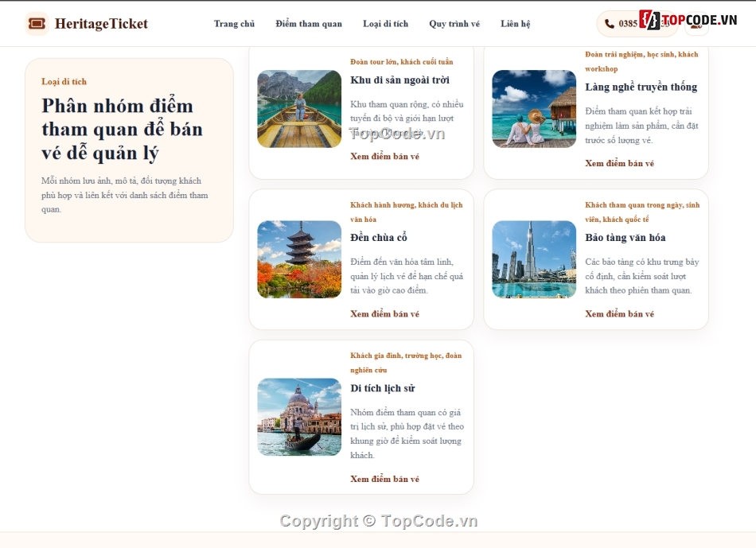756x548 pixels.
Task: Click Xem điểm bán vé under Di tích lịch sử
Action: click(384, 479)
